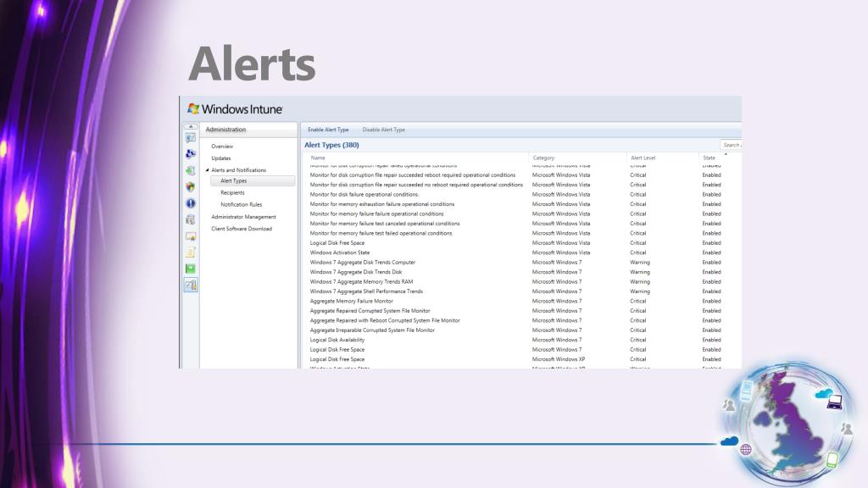The height and width of the screenshot is (488, 868).
Task: Select 'Monitor for disk failure operational conditions' row
Action: [520, 194]
